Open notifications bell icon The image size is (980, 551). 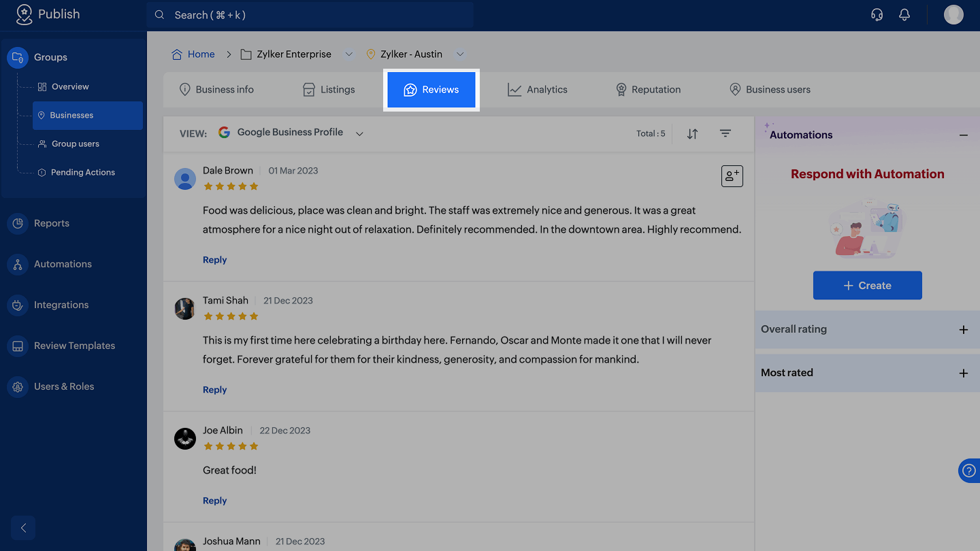tap(904, 15)
